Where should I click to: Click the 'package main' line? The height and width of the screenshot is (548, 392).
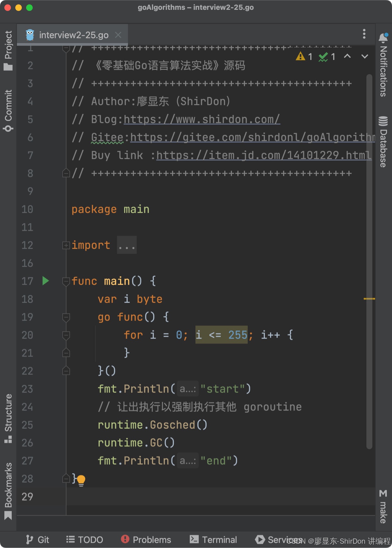tap(110, 209)
